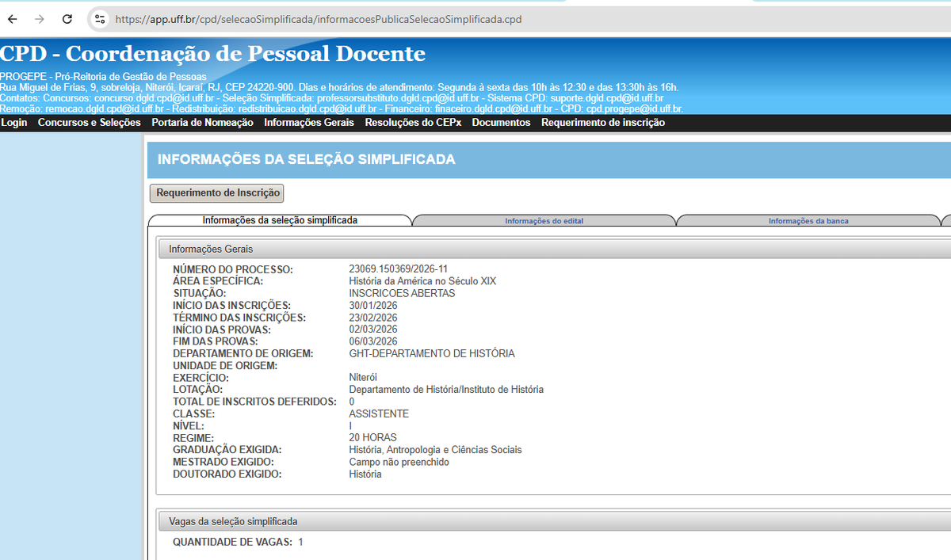
Task: Click the CPD - Coordenação de Pessoal Docente title
Action: click(212, 54)
